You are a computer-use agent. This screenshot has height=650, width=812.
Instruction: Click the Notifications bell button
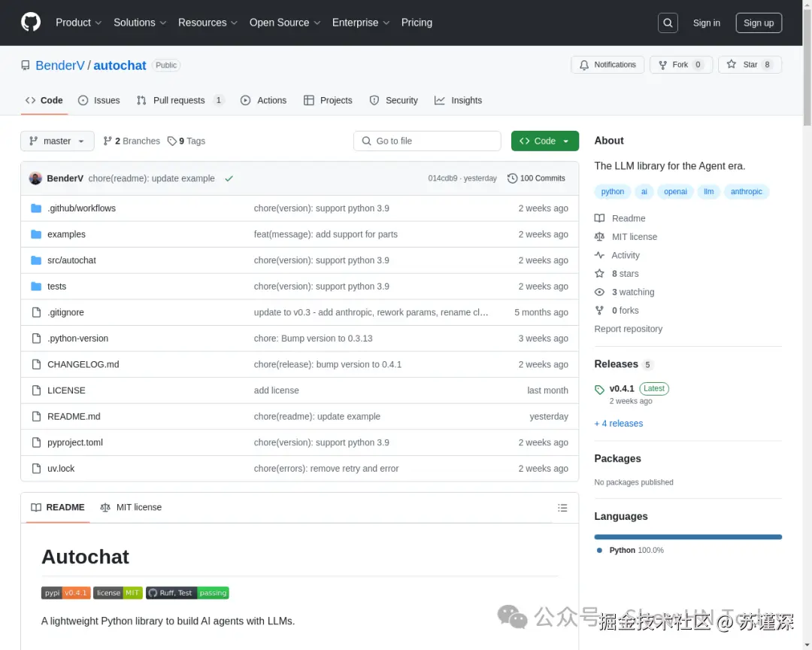click(607, 65)
